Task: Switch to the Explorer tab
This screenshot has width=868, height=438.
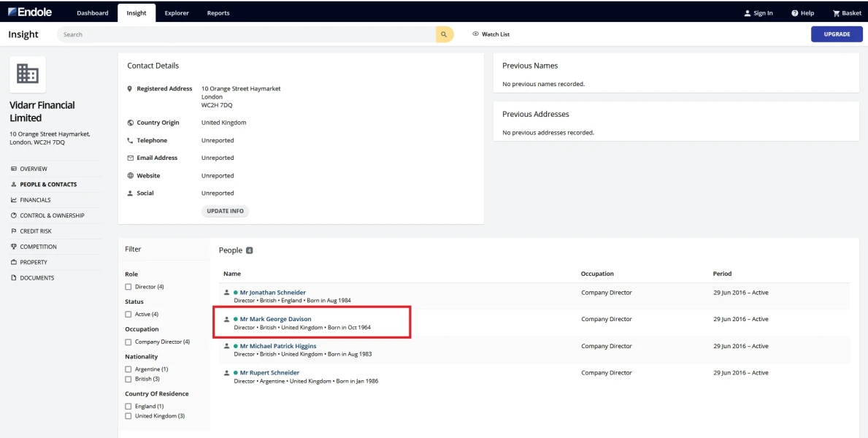Action: coord(177,13)
